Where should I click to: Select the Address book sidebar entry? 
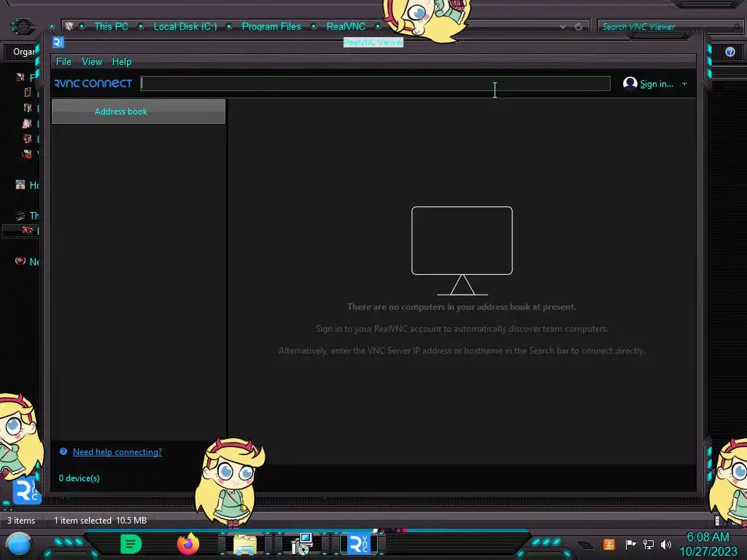[x=138, y=112]
